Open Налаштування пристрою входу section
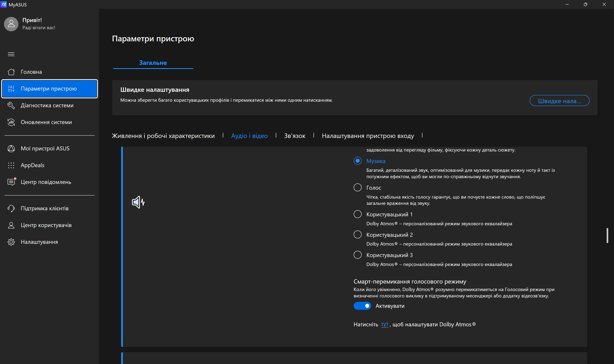Screen dimensions: 614x364 click(368, 136)
